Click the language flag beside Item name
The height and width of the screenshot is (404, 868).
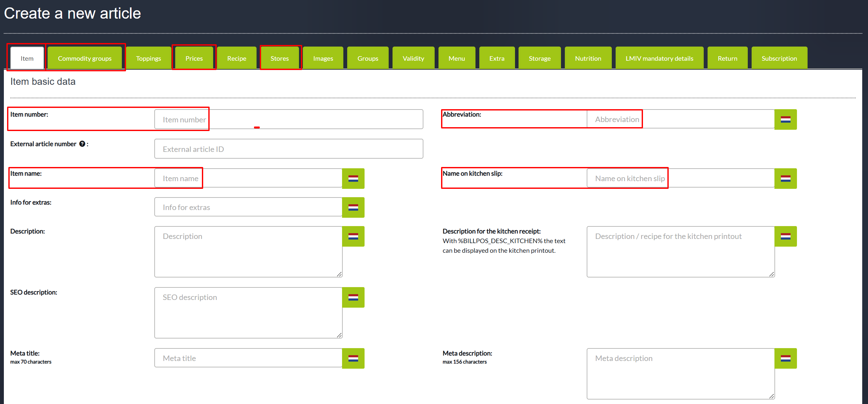point(353,179)
